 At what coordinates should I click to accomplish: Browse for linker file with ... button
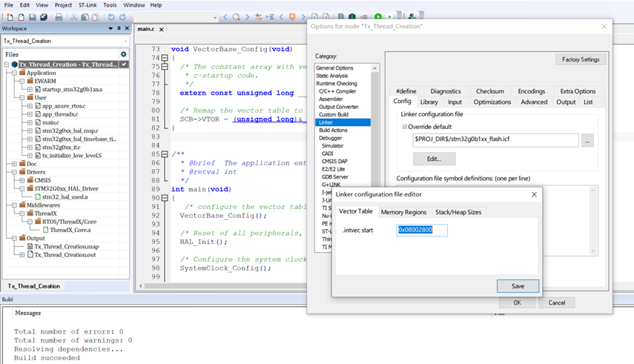[x=587, y=140]
